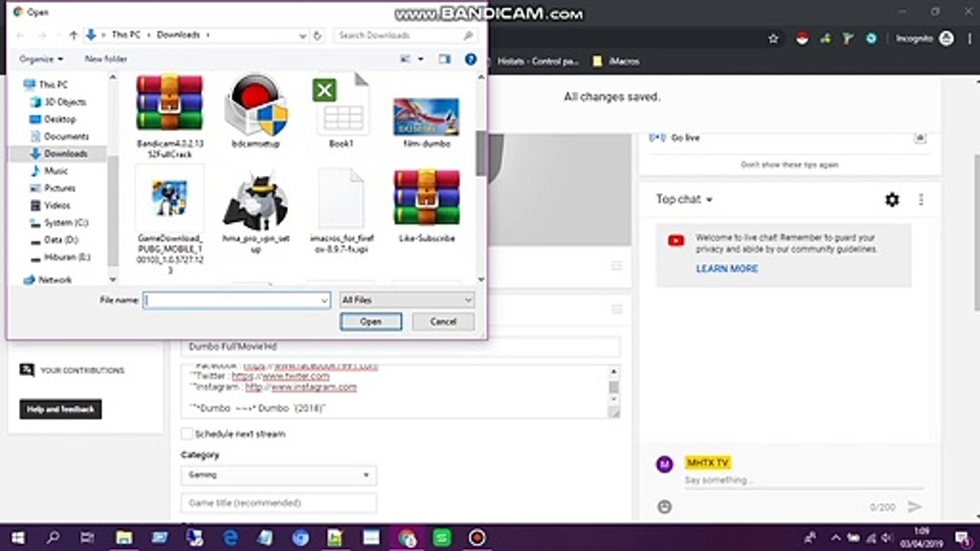This screenshot has width=980, height=551.
Task: Open the Incognito profile indicator
Action: tap(924, 38)
